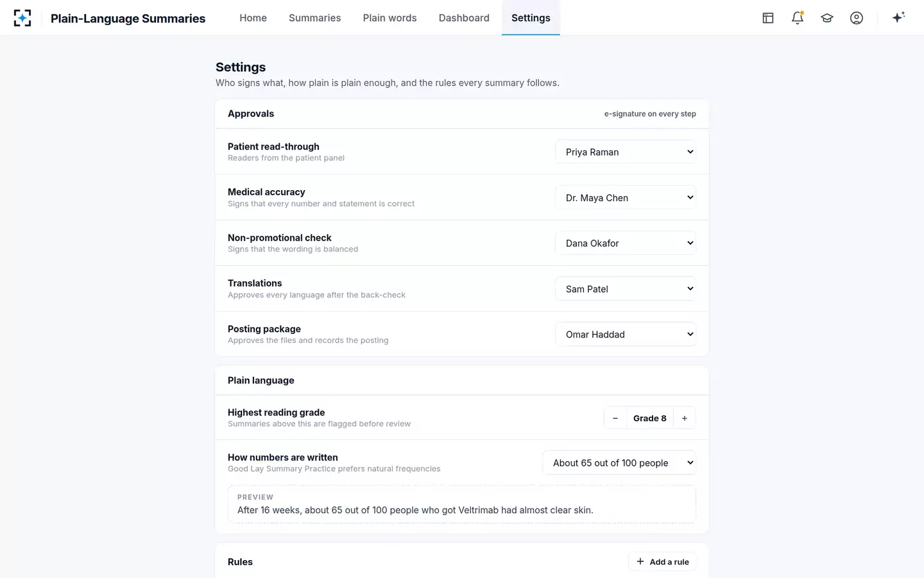
Task: Open the Posting package approver dropdown
Action: click(x=626, y=335)
